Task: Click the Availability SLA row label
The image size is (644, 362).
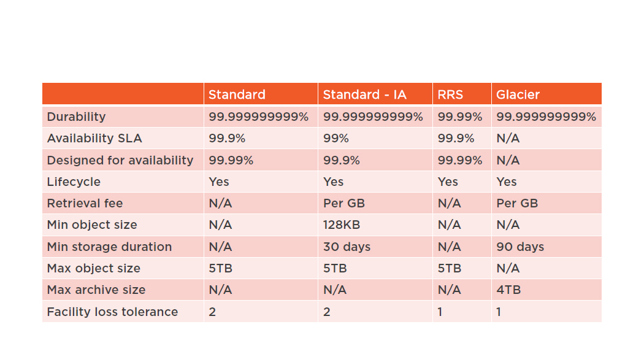Action: pyautogui.click(x=94, y=138)
